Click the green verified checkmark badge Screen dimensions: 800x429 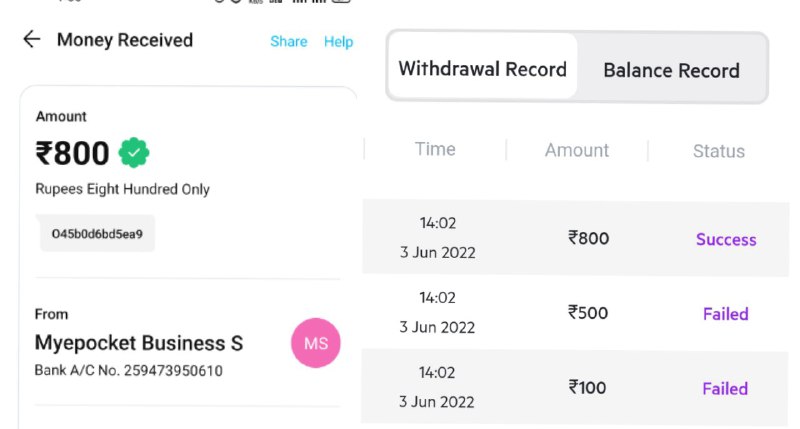click(x=134, y=153)
